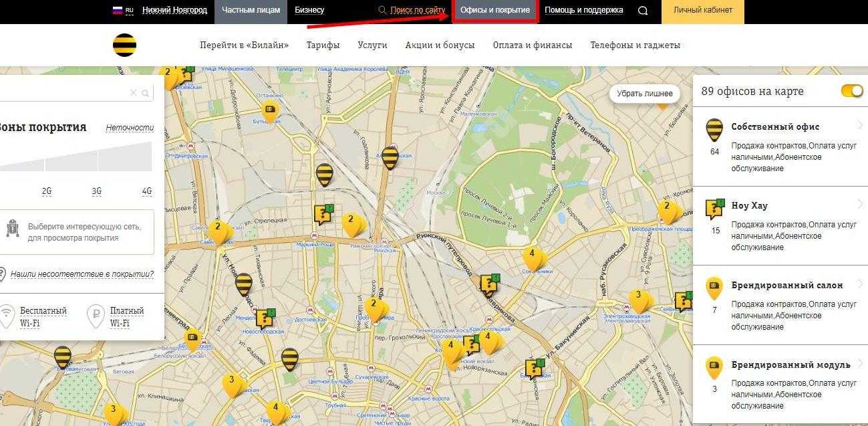Click cluster marker 4 near Сокольники
868x426 pixels.
pos(533,256)
